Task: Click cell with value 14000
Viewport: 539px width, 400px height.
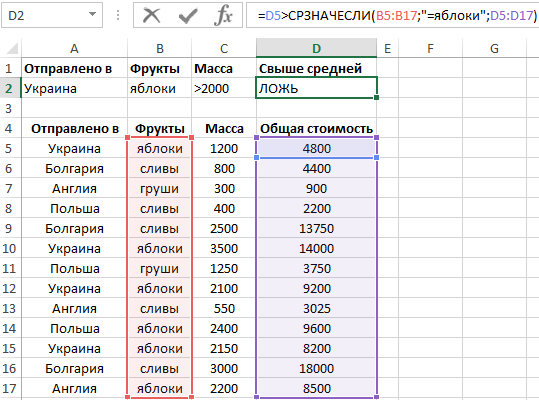Action: (x=316, y=248)
